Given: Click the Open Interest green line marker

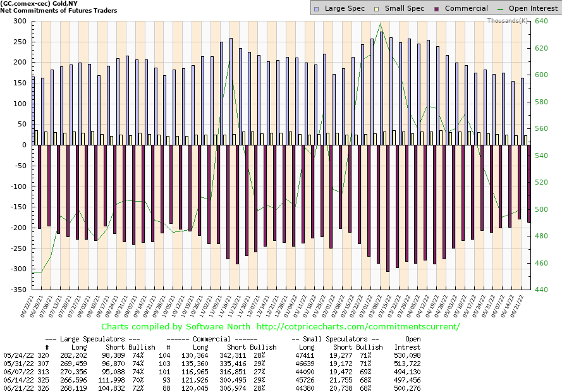Looking at the screenshot, I should [503, 9].
